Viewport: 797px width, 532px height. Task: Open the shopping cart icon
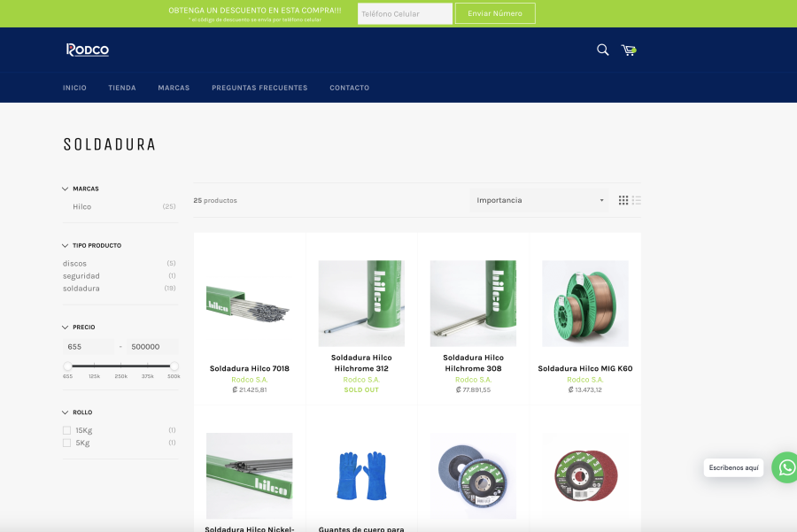[x=629, y=50]
